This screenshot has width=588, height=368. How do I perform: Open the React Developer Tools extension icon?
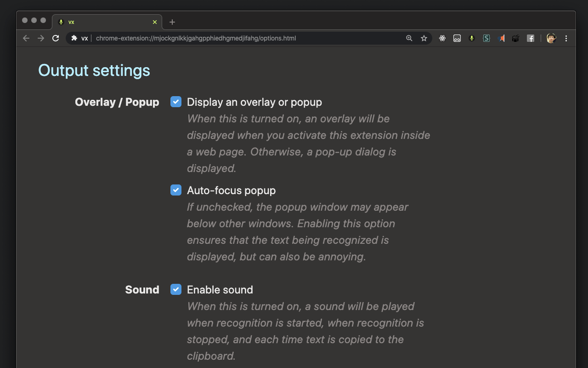442,38
